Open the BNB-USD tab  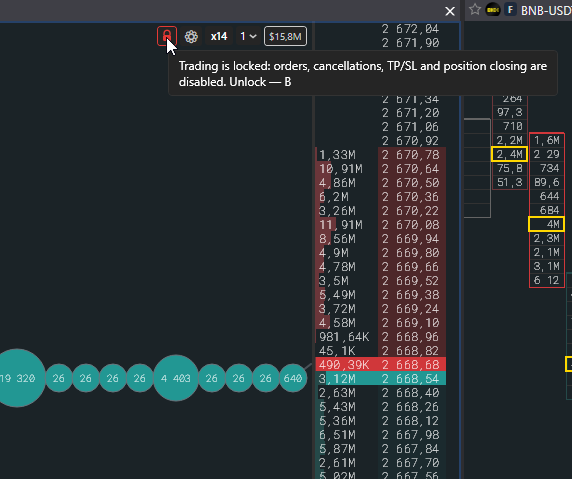545,11
